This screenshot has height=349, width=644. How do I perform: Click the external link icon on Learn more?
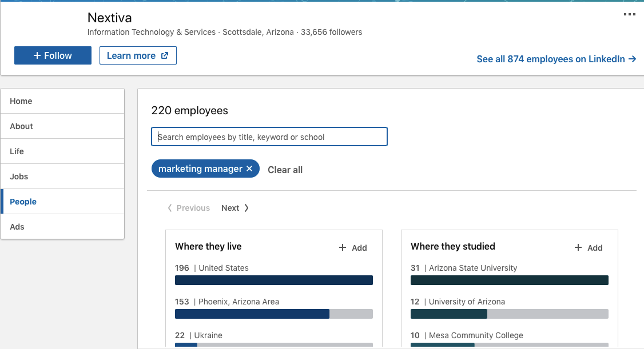click(166, 55)
